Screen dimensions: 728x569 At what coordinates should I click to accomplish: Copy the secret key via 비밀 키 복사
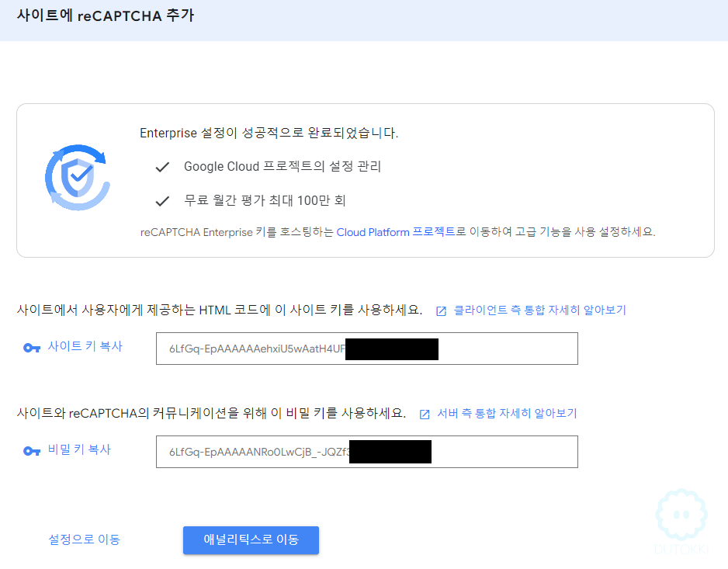(79, 449)
